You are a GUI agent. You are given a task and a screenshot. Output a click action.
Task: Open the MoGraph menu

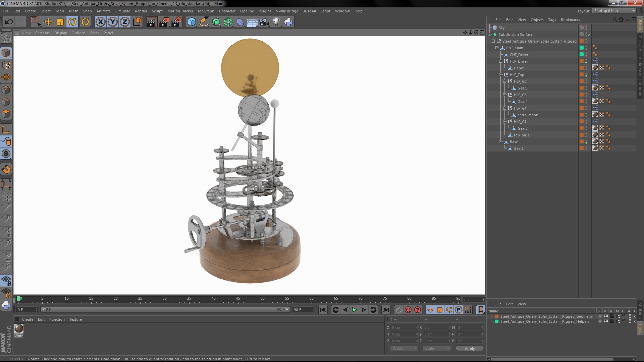click(x=206, y=11)
